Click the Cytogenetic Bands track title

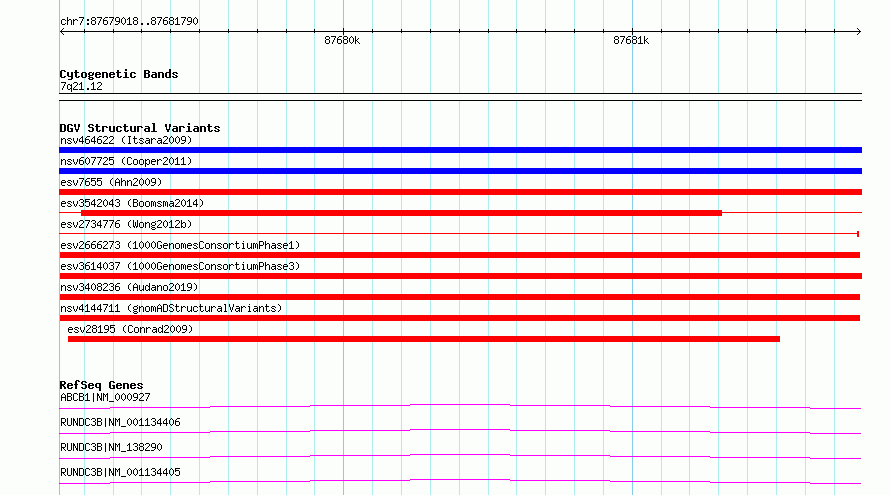[119, 74]
